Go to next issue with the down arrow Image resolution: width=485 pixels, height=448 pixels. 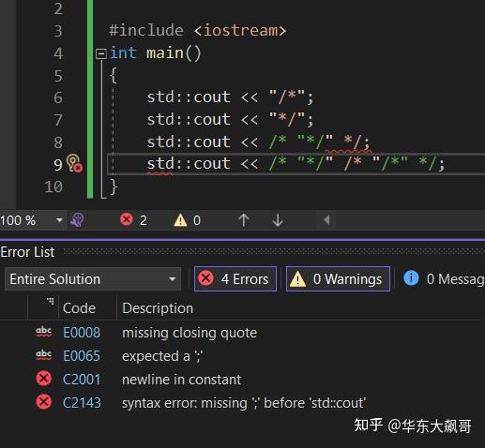pyautogui.click(x=278, y=220)
